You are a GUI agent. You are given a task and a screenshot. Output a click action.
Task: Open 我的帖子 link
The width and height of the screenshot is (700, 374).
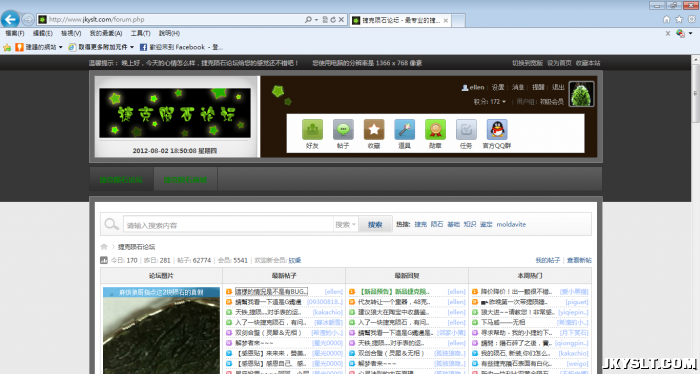[x=548, y=260]
